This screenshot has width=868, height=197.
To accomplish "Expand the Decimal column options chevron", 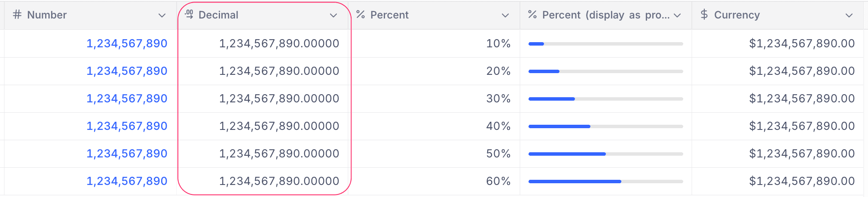I will tap(333, 15).
